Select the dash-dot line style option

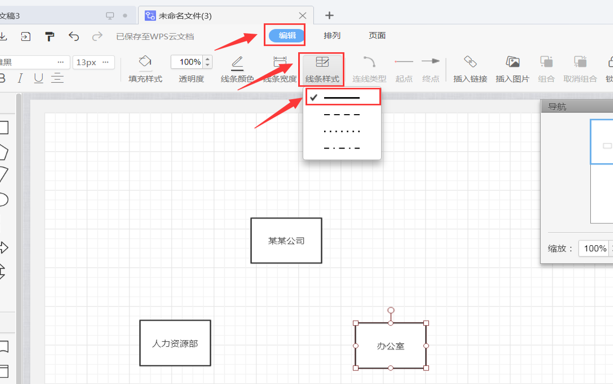pos(342,148)
